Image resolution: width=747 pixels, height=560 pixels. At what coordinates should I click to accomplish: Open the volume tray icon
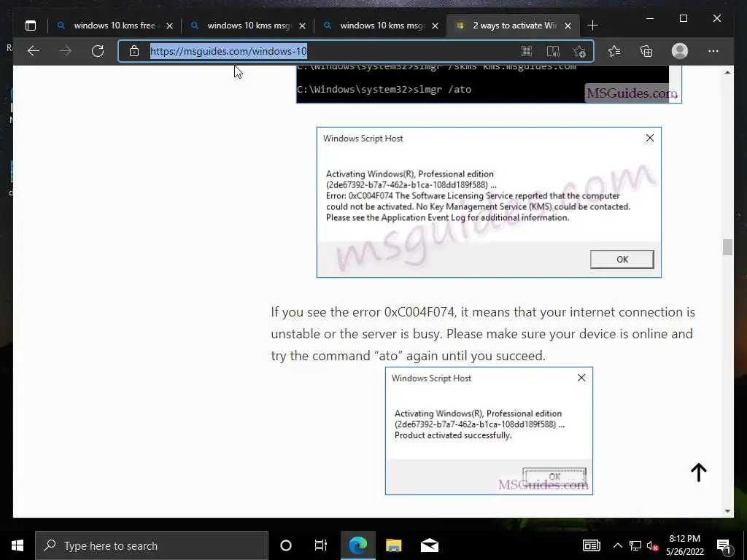click(x=653, y=545)
